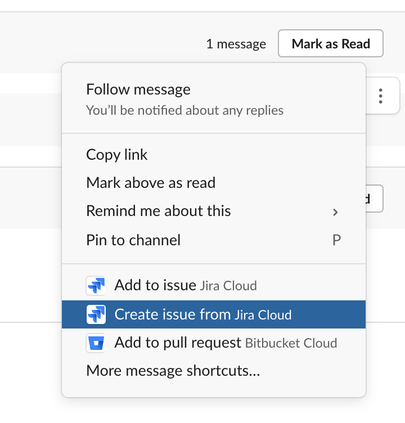405x423 pixels.
Task: Click the Jira icon beside Add to issue
Action: coord(96,286)
